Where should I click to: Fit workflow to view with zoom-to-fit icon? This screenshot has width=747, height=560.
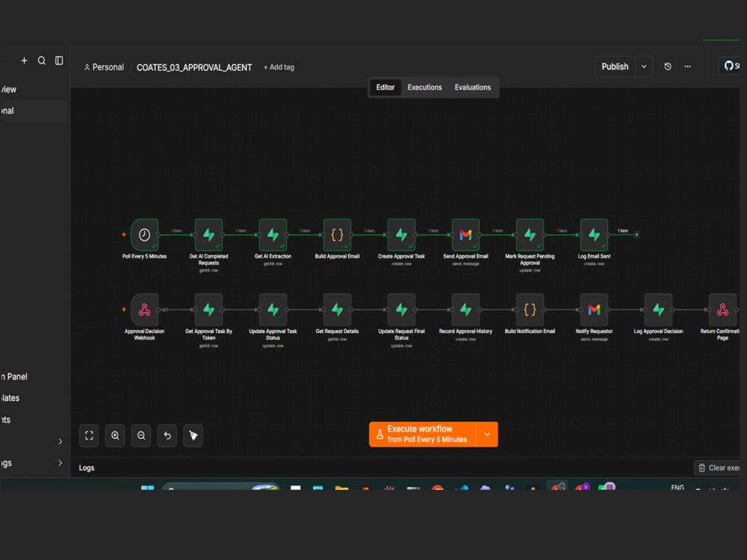[x=89, y=435]
